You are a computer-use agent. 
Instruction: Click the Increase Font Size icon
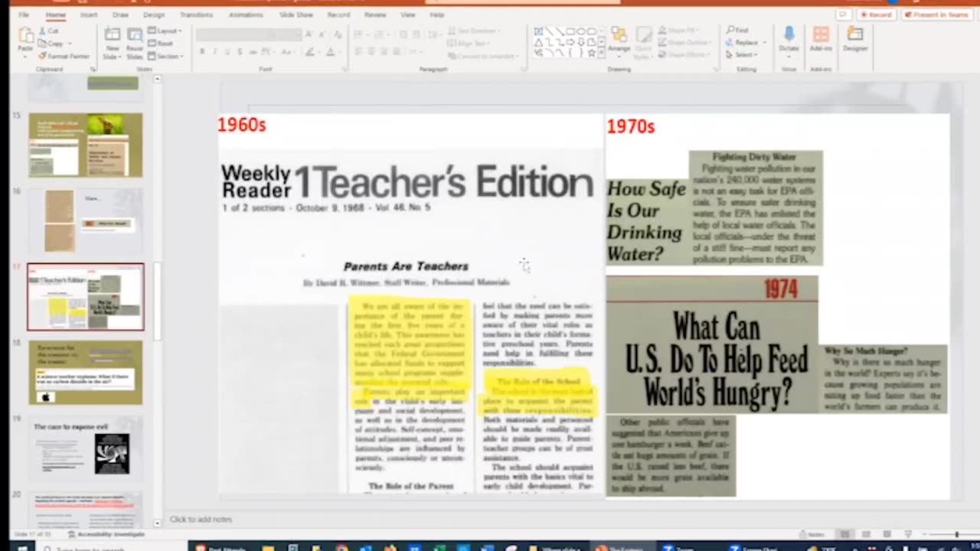tap(309, 34)
